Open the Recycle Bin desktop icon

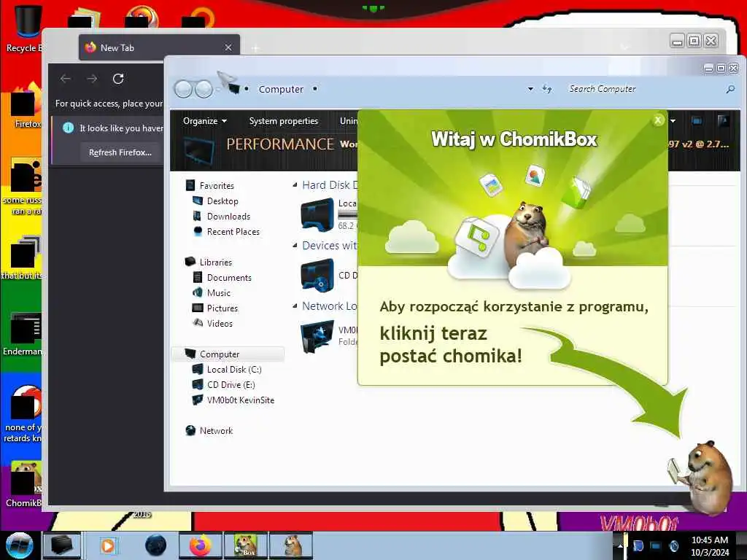click(24, 28)
